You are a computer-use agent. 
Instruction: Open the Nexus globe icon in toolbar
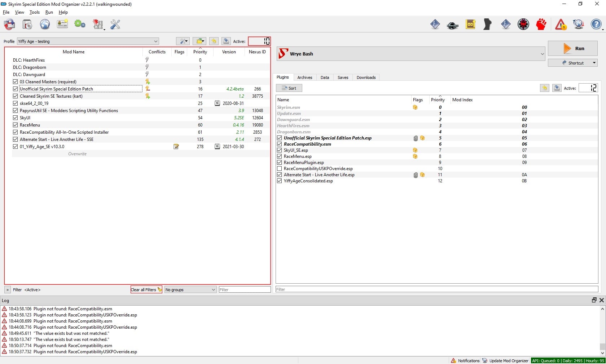point(45,25)
